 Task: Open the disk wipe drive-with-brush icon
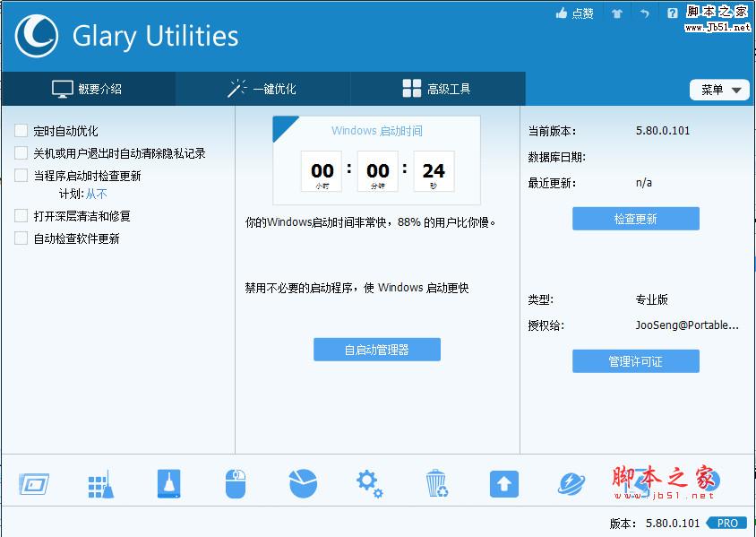coord(168,483)
